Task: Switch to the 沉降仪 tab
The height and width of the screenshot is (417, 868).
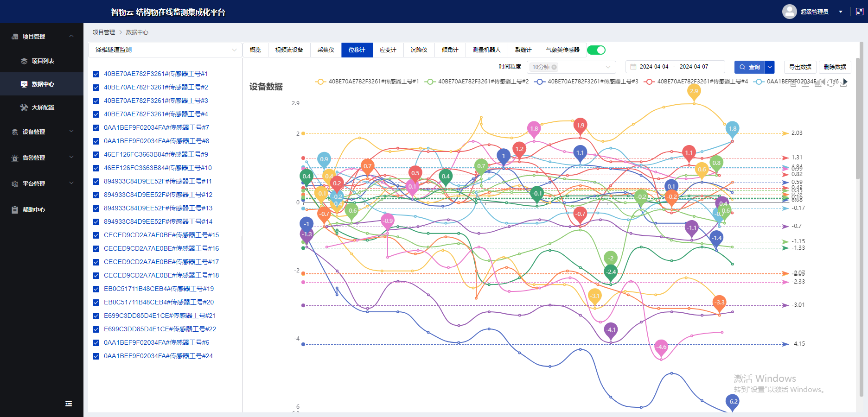Action: (419, 50)
